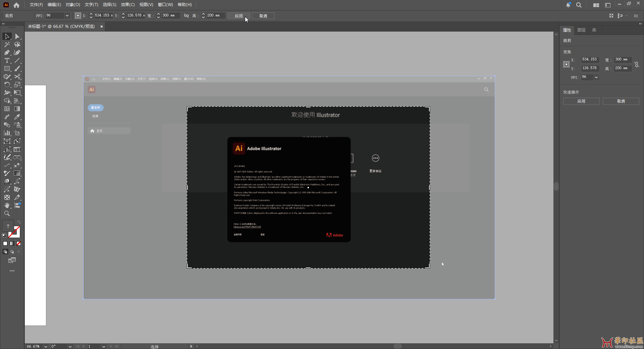The width and height of the screenshot is (644, 349).
Task: Open the 窗口(W) menu
Action: [x=165, y=5]
